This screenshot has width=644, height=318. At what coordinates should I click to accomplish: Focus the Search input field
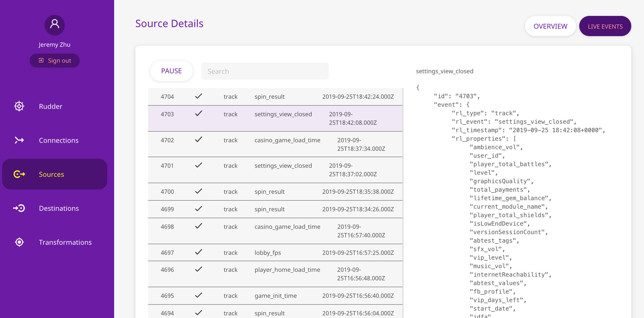click(265, 71)
